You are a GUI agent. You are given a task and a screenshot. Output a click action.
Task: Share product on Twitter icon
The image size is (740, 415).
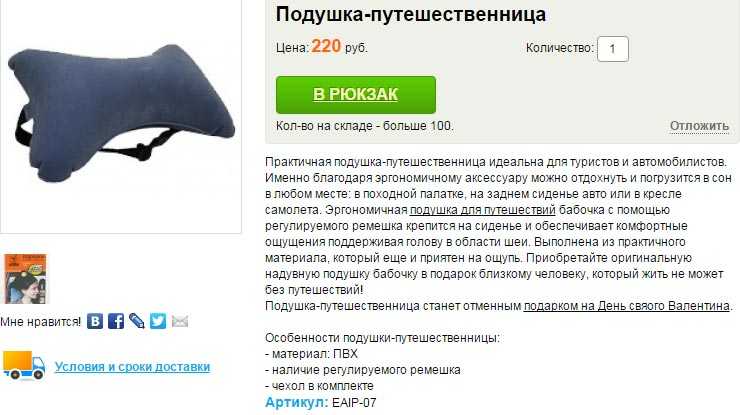158,322
